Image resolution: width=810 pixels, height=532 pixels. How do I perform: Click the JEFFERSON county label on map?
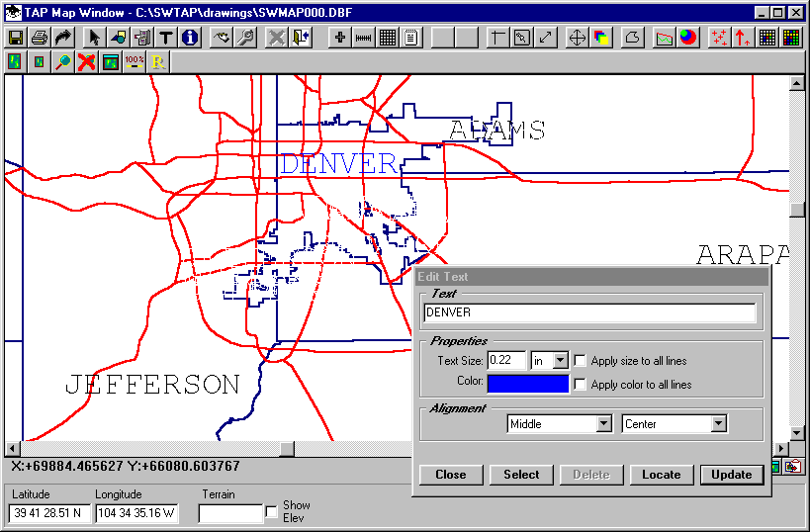(153, 385)
